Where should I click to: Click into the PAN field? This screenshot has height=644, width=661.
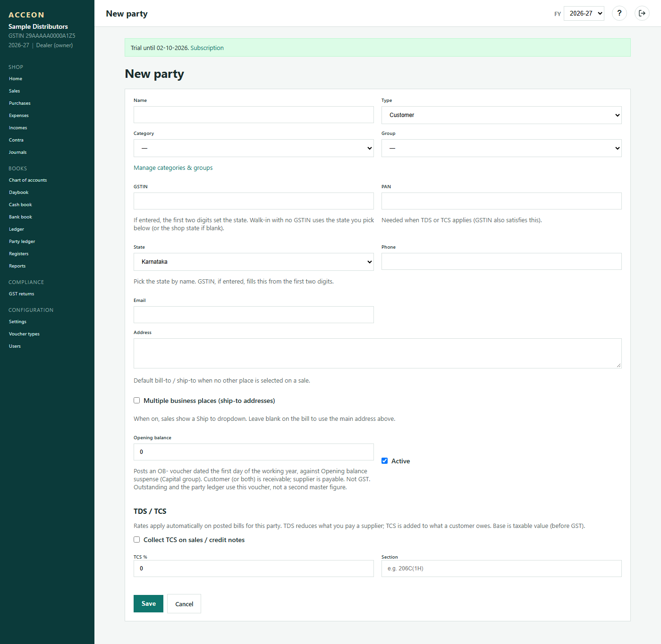click(501, 201)
